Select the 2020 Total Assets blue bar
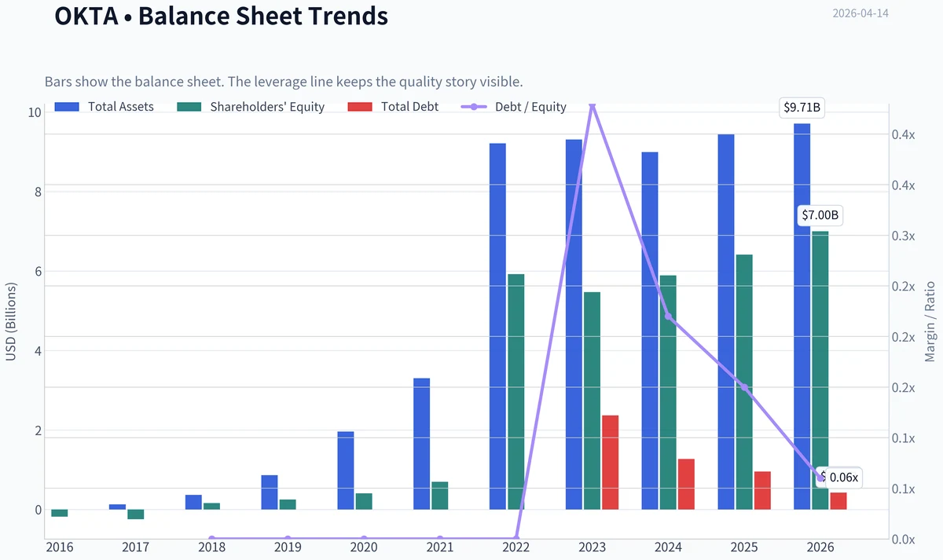The image size is (943, 560). pos(346,470)
